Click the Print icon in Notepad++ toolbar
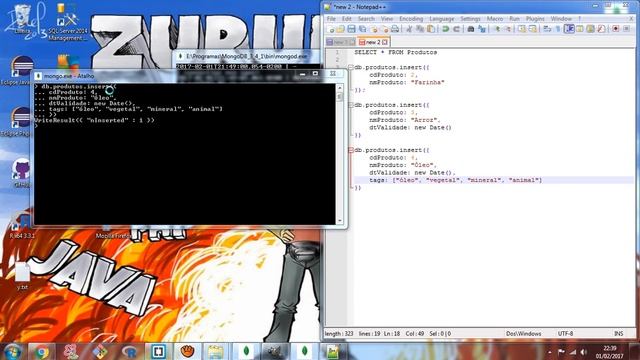 (x=395, y=29)
